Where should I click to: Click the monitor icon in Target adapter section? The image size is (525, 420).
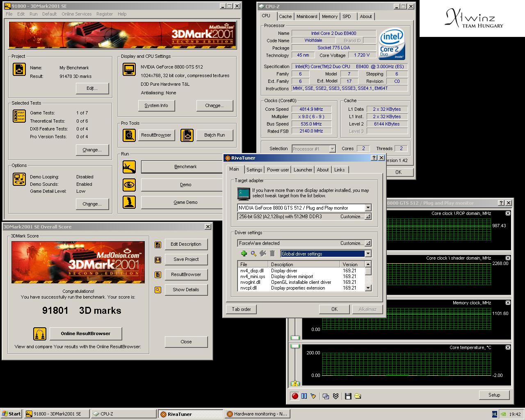[244, 194]
